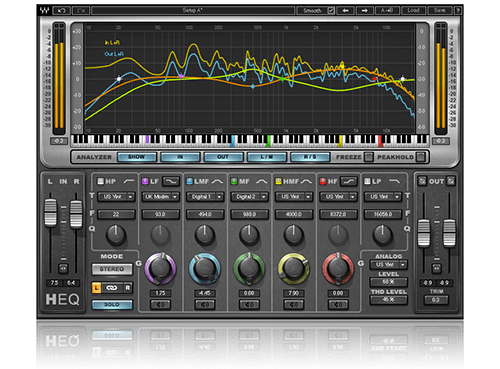The width and height of the screenshot is (500, 369).
Task: Click the link icon between L and R
Action: pyautogui.click(x=112, y=288)
